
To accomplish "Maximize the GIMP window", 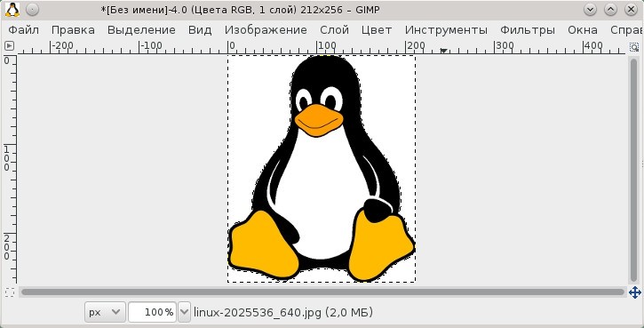I will [x=611, y=10].
